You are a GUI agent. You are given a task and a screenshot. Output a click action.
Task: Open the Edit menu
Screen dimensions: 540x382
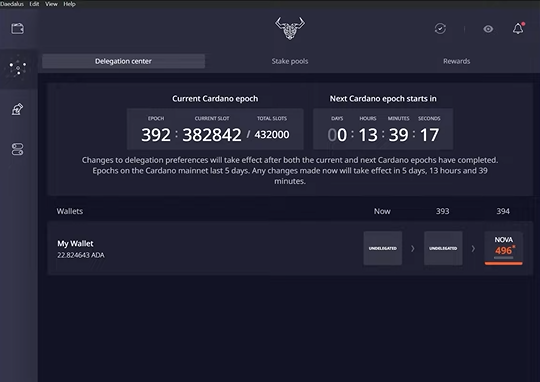point(34,4)
